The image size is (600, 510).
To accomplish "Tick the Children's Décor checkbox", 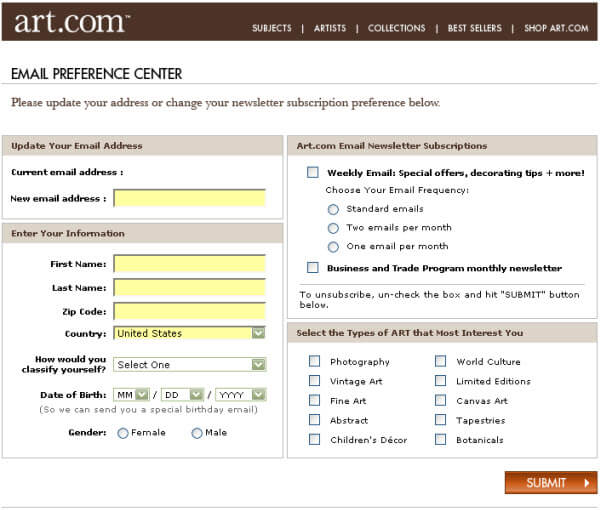I will pos(315,439).
